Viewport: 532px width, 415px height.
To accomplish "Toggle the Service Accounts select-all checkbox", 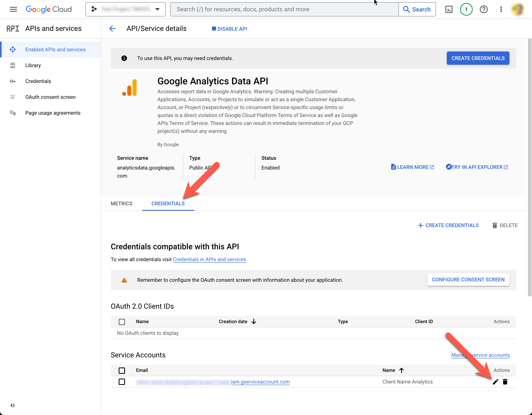I will pos(122,371).
